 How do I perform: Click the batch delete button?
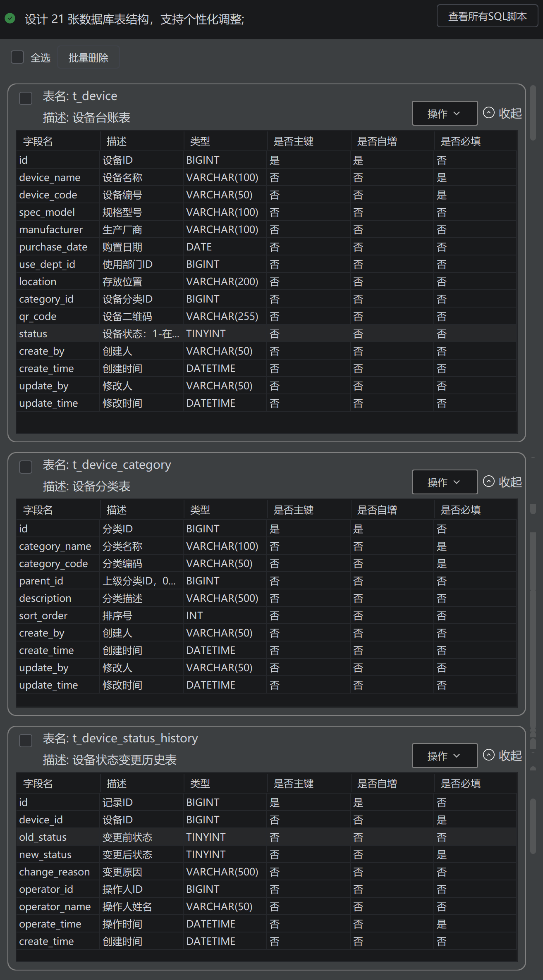pos(88,57)
